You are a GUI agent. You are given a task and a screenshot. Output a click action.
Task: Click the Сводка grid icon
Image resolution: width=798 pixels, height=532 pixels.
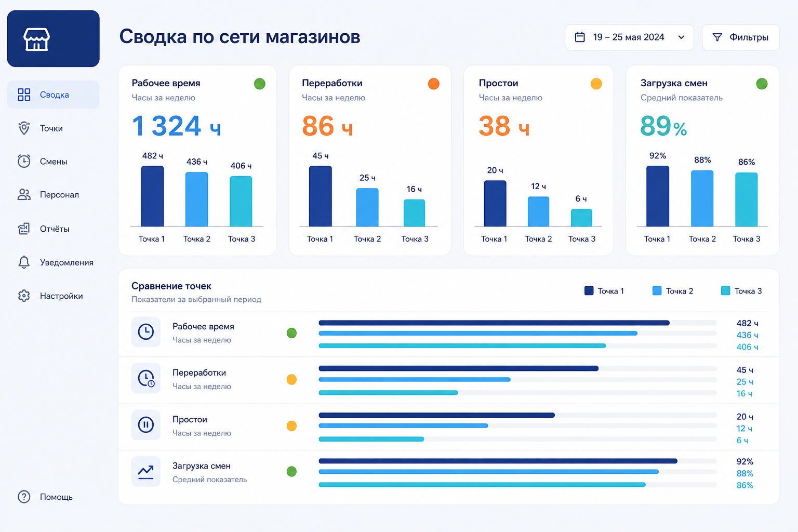[x=24, y=95]
